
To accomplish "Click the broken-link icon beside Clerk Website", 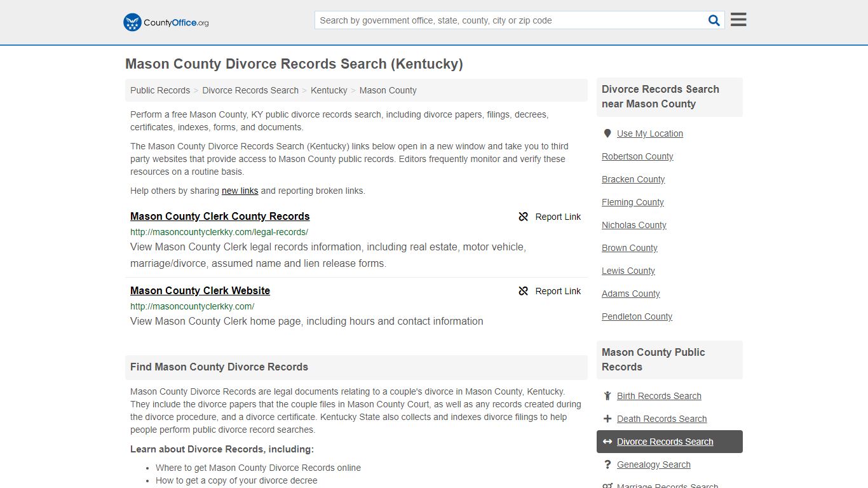I will coord(524,291).
